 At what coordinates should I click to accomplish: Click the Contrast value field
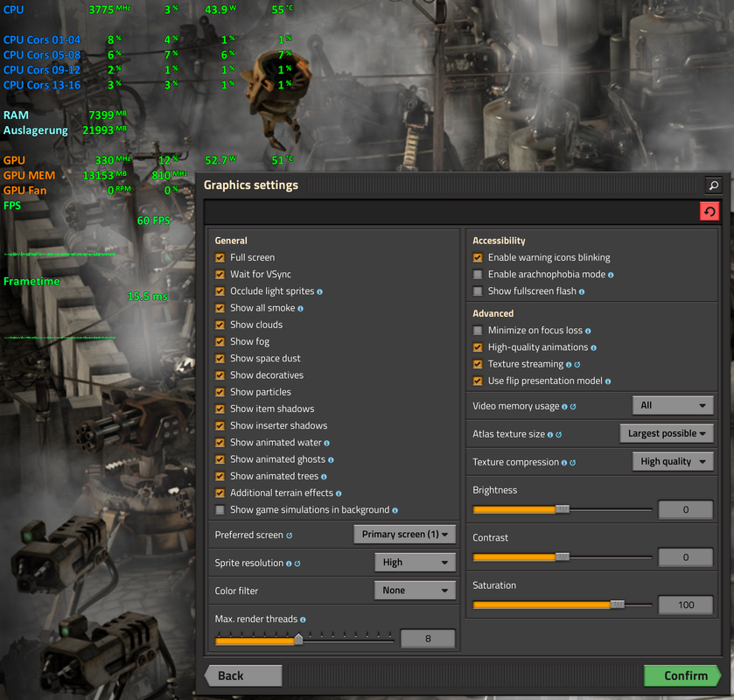[685, 557]
